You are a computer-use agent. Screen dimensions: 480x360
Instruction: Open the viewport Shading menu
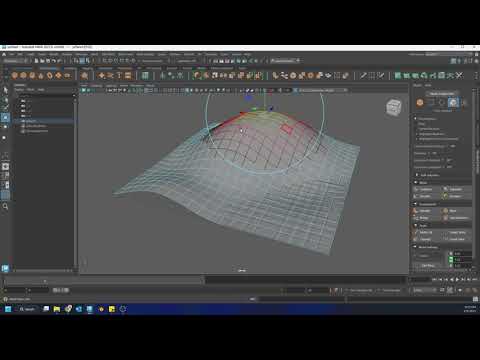97,85
